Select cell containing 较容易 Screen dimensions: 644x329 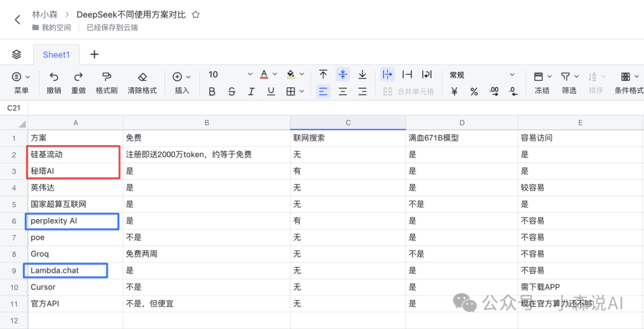point(580,188)
